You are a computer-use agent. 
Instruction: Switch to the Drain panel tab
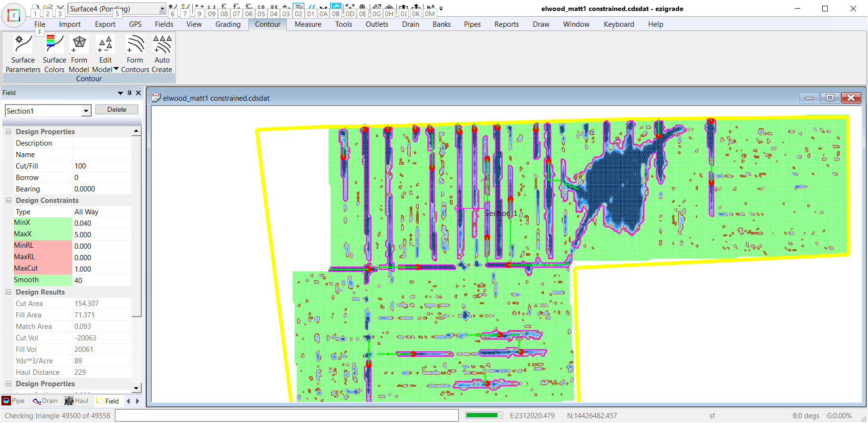click(x=45, y=401)
